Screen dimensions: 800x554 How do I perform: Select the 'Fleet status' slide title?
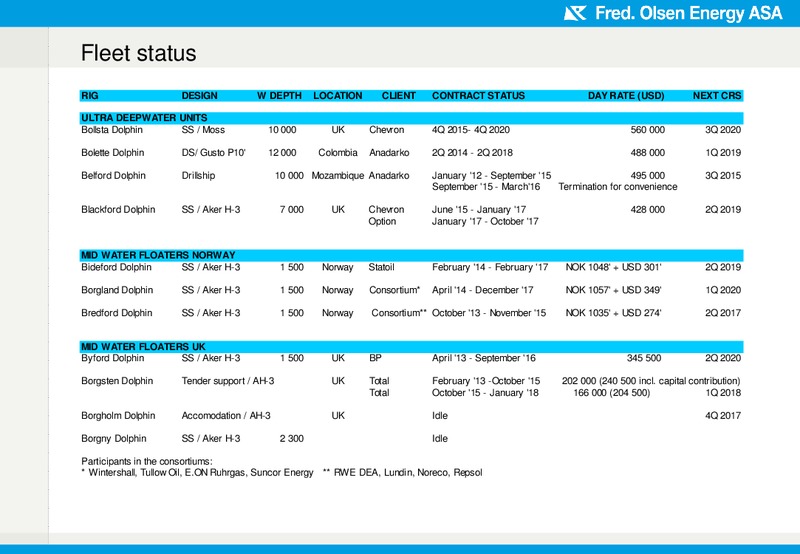pyautogui.click(x=138, y=53)
